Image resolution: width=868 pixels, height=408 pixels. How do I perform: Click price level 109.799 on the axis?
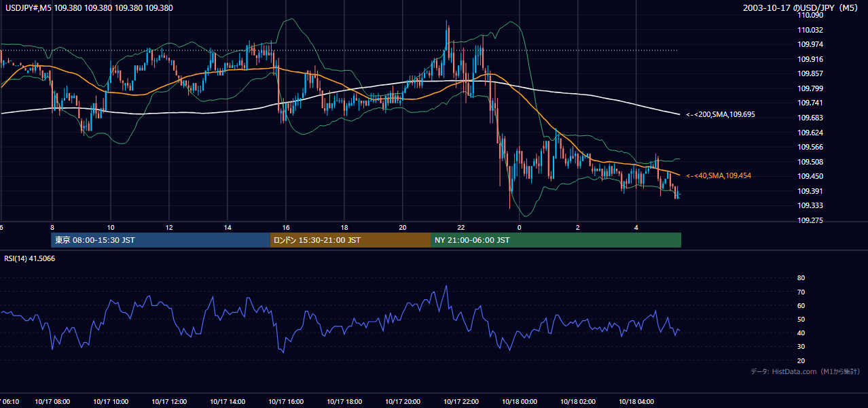click(811, 88)
